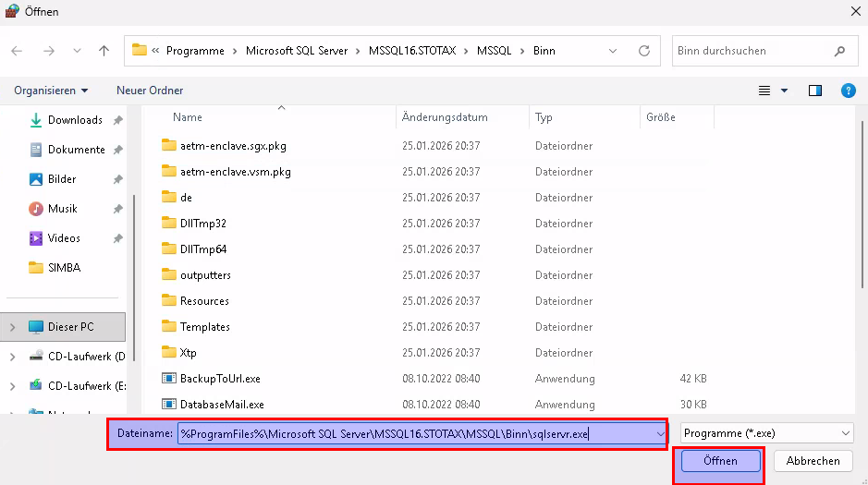This screenshot has width=868, height=485.
Task: Select the Downloads quick access folder
Action: (x=75, y=120)
